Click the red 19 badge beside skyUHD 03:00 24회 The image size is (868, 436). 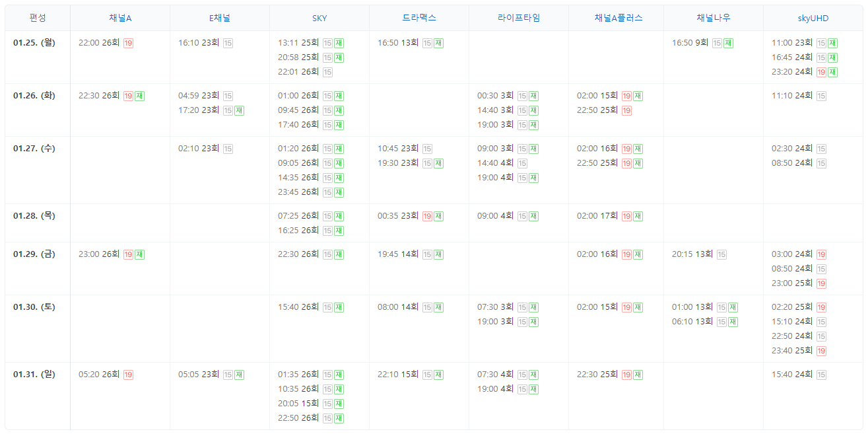pyautogui.click(x=821, y=254)
